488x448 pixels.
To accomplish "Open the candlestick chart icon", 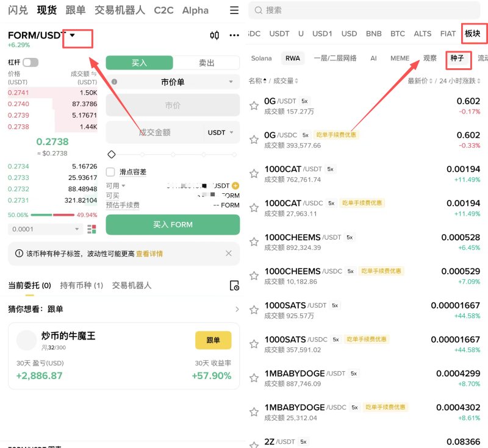I will pos(213,35).
